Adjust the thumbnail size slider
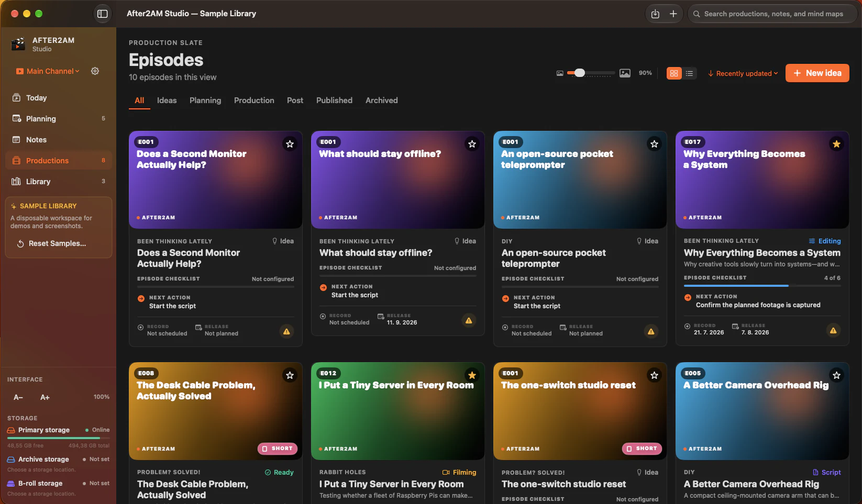 pos(592,73)
